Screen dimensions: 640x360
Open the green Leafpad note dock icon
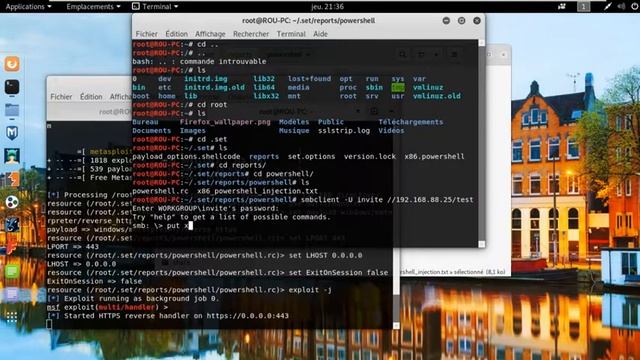pos(12,271)
